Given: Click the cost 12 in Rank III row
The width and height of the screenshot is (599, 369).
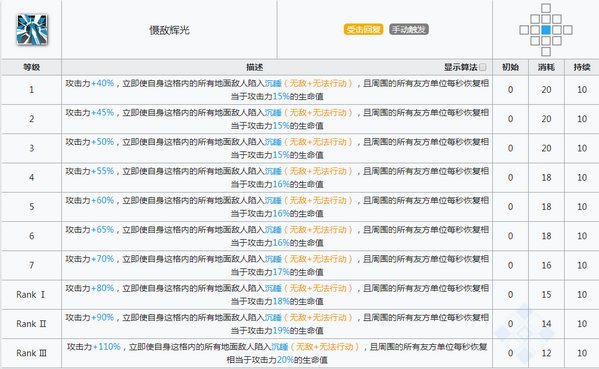Looking at the screenshot, I should tap(546, 353).
